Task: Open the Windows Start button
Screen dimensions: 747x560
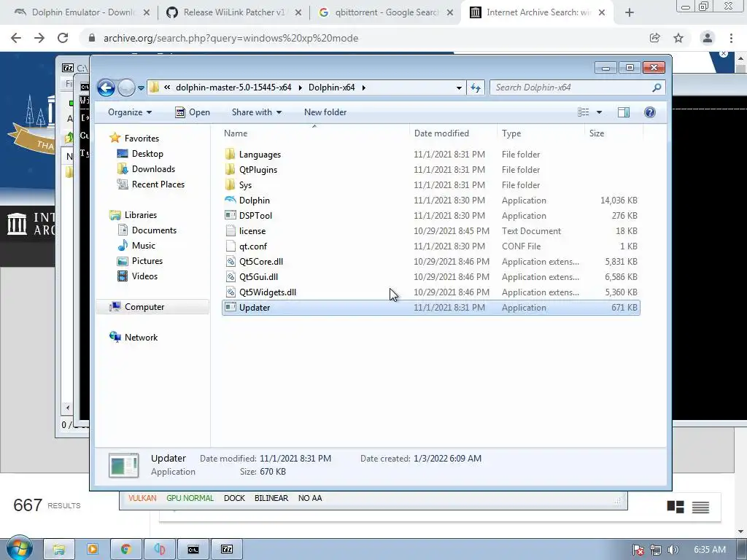Action: [19, 548]
